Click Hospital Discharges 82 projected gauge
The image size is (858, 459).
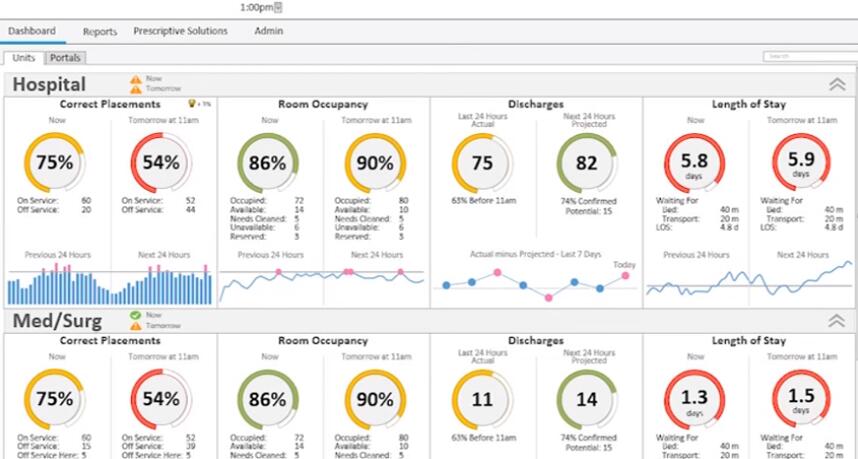[x=587, y=163]
